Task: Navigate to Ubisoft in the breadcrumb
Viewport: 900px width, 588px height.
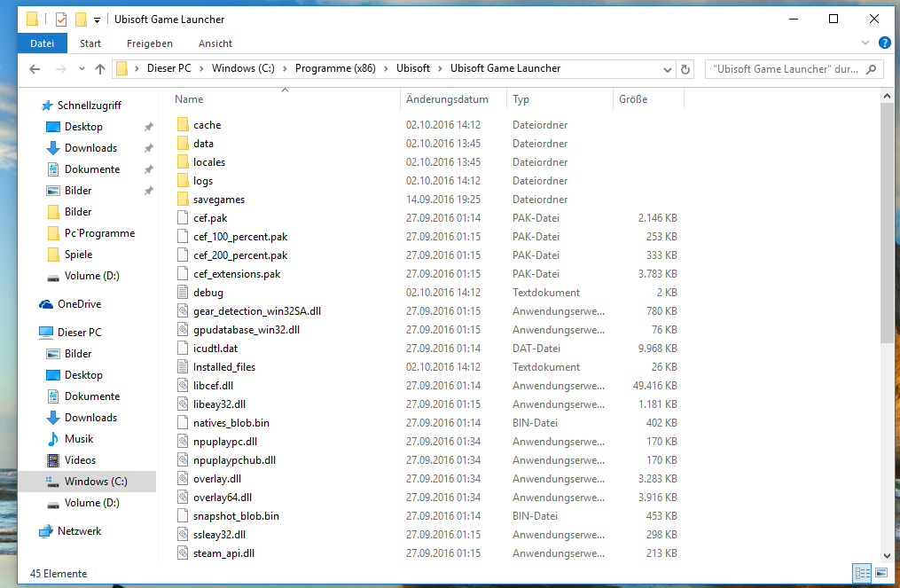Action: [x=412, y=68]
